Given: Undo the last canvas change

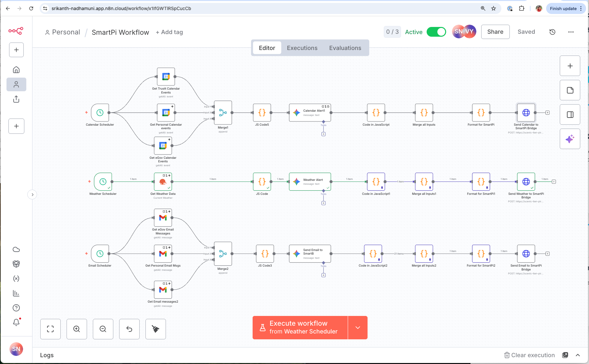Looking at the screenshot, I should [129, 329].
